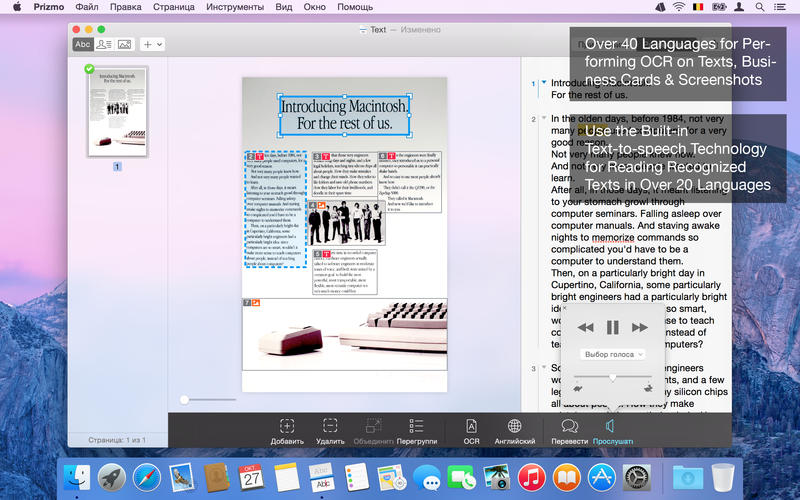Click the text type badge of region 3

326,156
